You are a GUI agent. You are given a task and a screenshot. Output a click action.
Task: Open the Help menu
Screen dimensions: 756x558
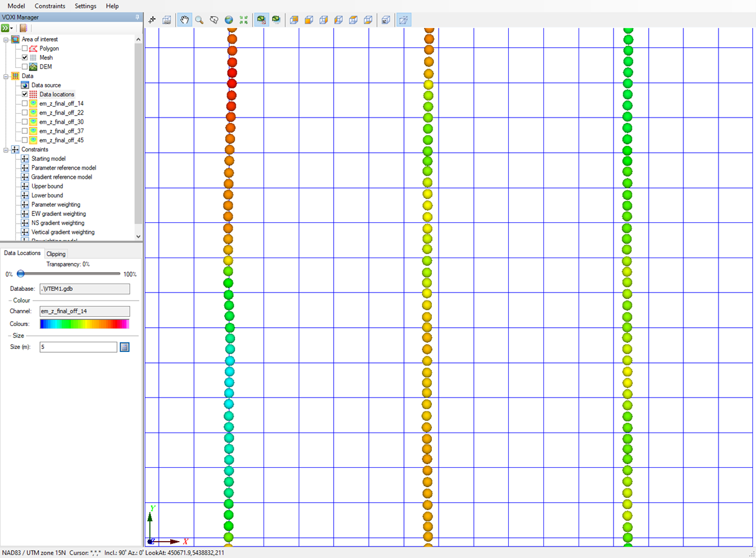112,6
